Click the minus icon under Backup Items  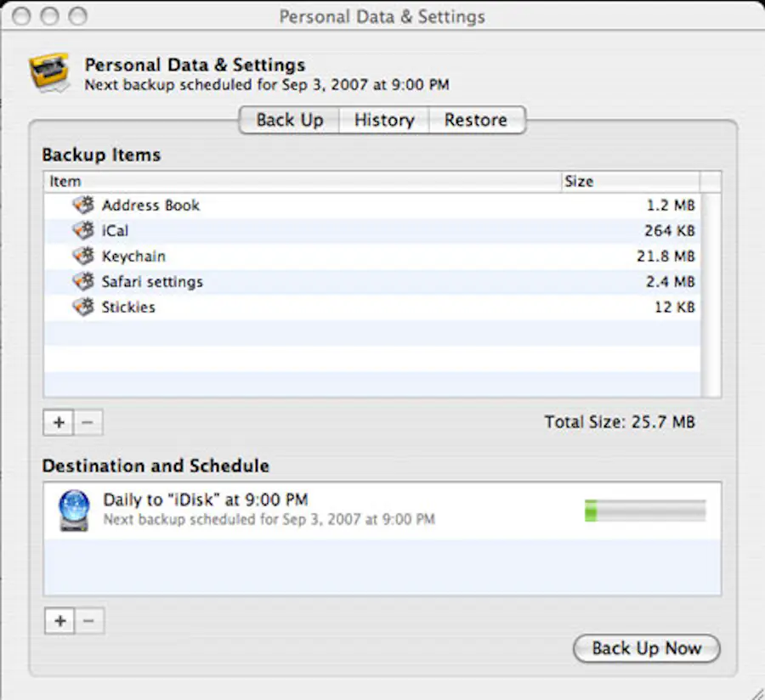click(x=88, y=422)
